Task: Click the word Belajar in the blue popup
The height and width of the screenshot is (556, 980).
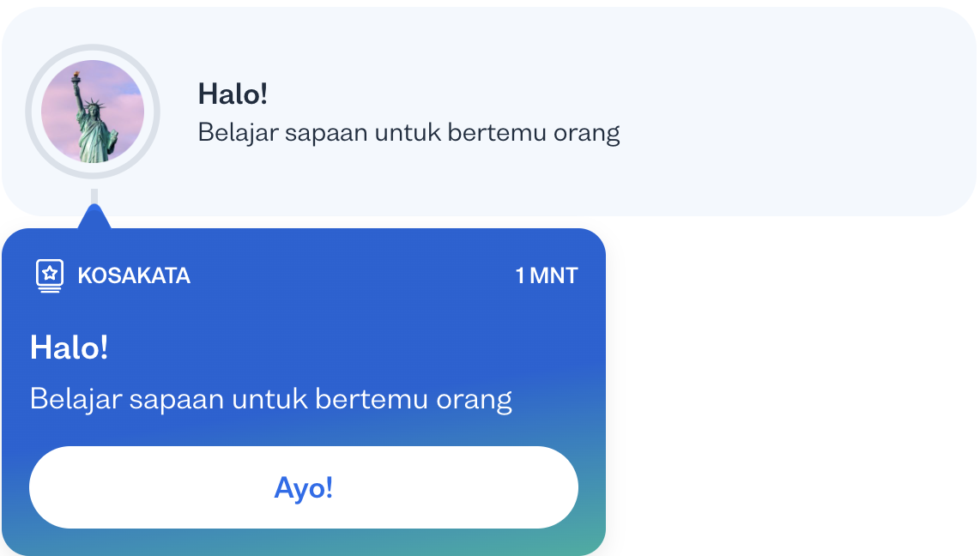Action: click(x=76, y=399)
